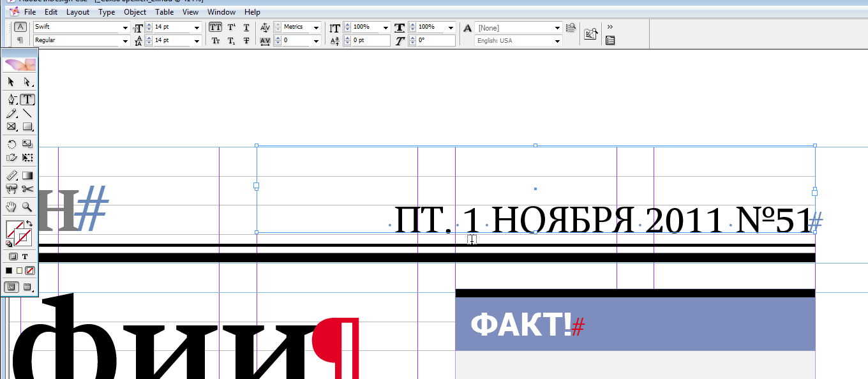Click the skew angle 0° field
This screenshot has height=379, width=868.
436,41
